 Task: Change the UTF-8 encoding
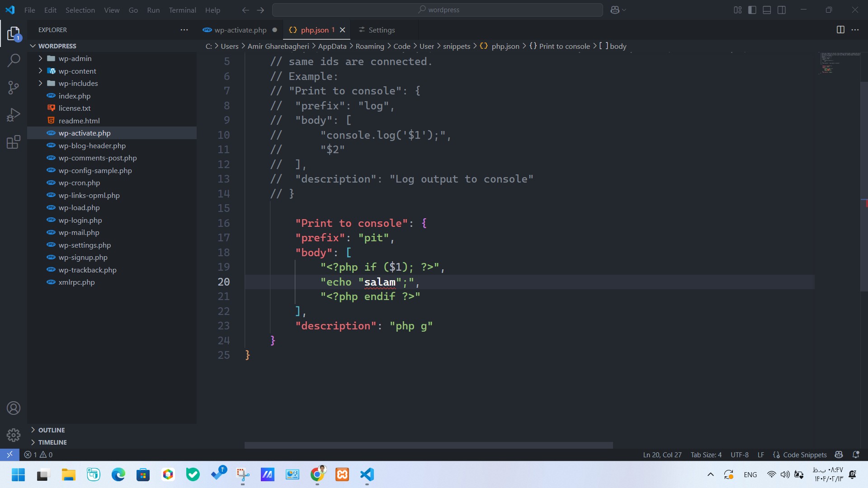(740, 455)
